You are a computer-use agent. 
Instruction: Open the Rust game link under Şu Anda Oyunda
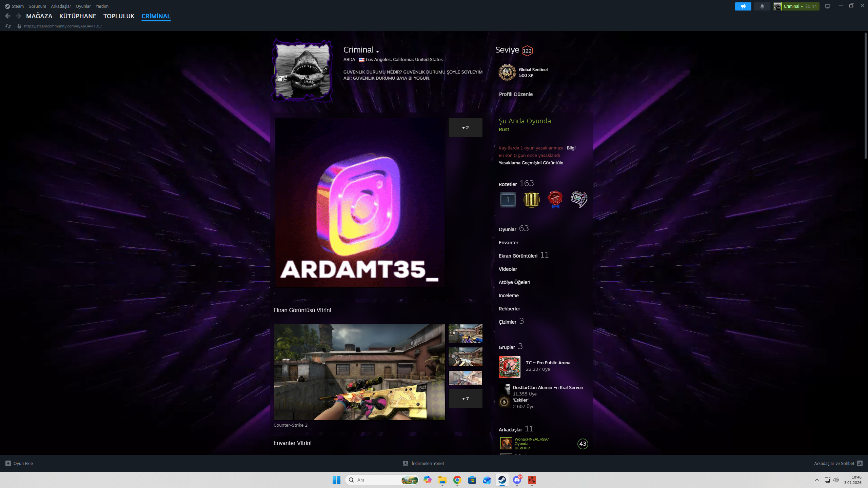pyautogui.click(x=504, y=129)
